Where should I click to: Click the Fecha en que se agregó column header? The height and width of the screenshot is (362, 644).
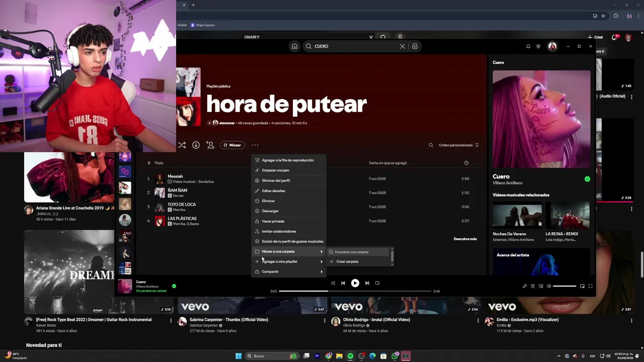coord(387,163)
